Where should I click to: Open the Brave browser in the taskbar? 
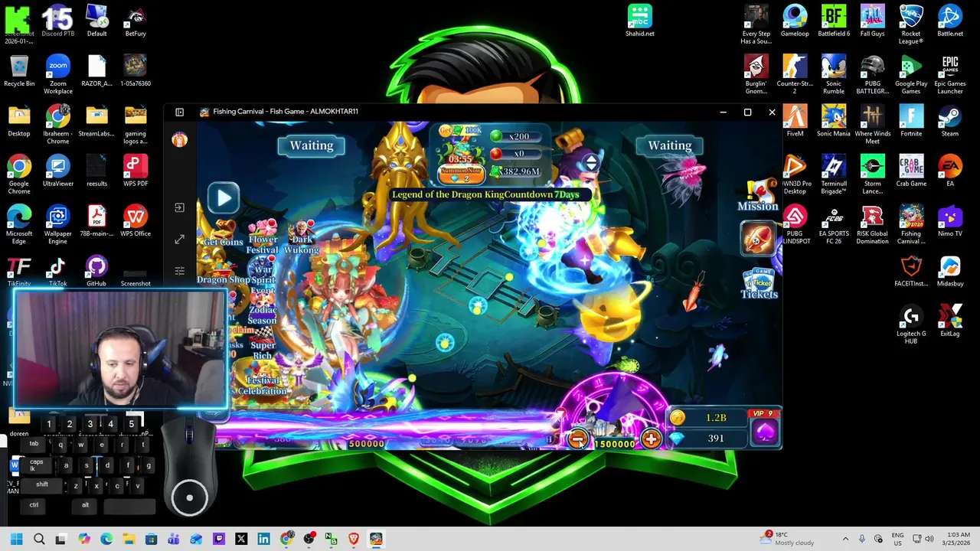[x=354, y=539]
